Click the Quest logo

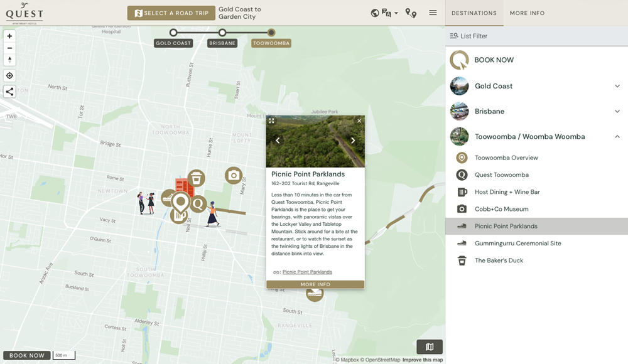click(x=24, y=13)
